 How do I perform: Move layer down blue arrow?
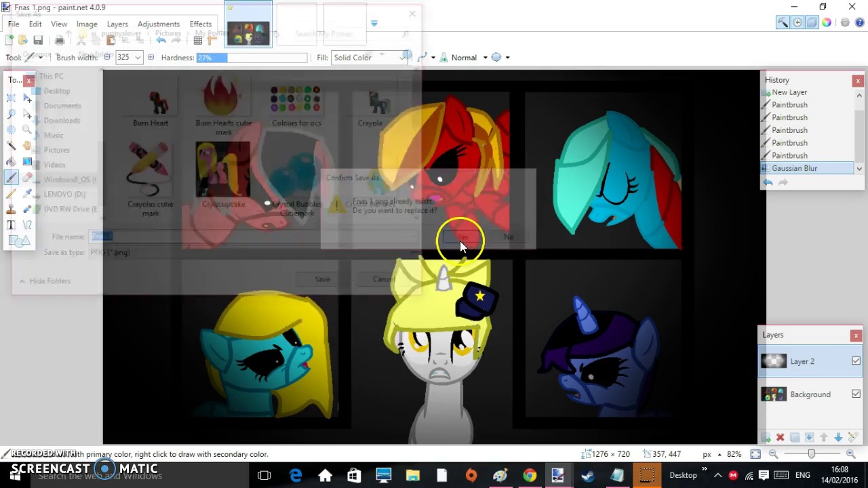pos(838,438)
